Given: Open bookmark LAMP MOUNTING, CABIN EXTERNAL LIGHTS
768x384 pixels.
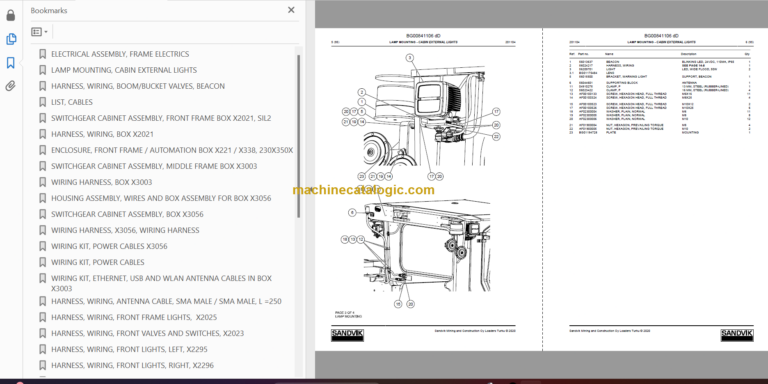Looking at the screenshot, I should 124,70.
